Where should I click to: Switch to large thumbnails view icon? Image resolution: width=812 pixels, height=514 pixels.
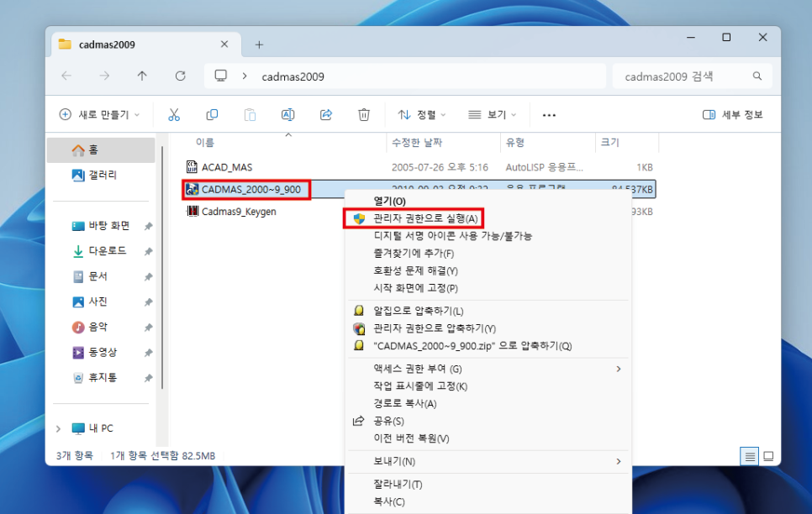point(768,456)
